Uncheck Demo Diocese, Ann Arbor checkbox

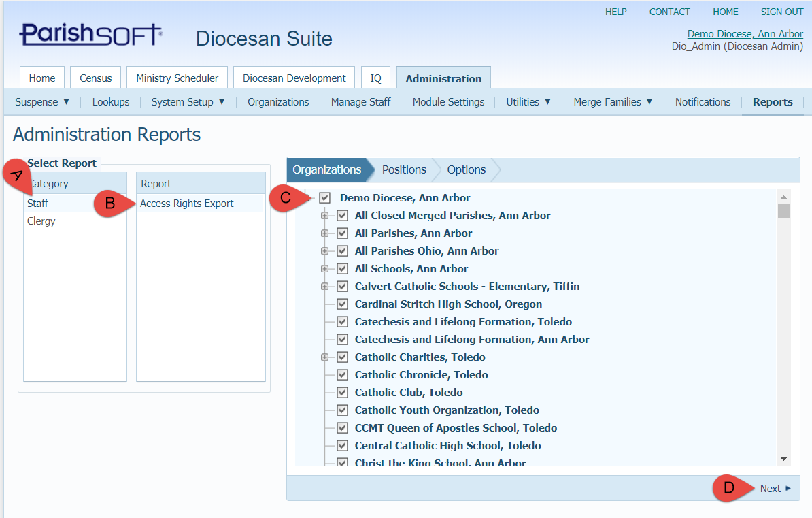click(324, 197)
